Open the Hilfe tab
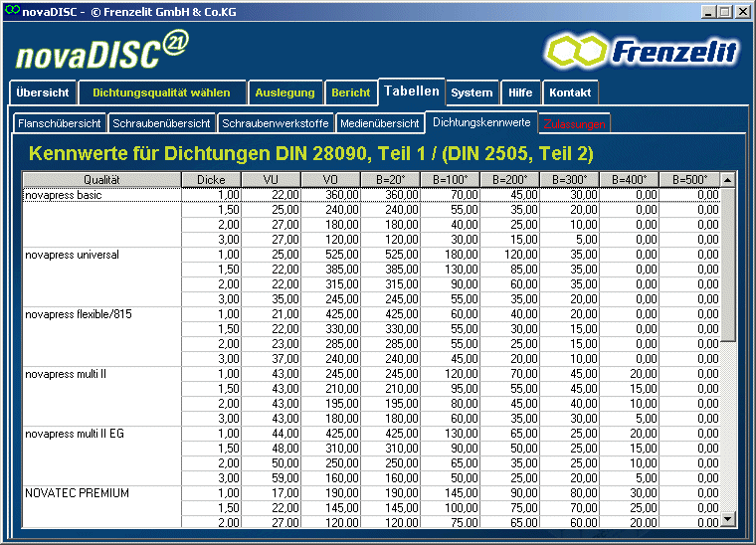This screenshot has height=545, width=756. point(520,92)
